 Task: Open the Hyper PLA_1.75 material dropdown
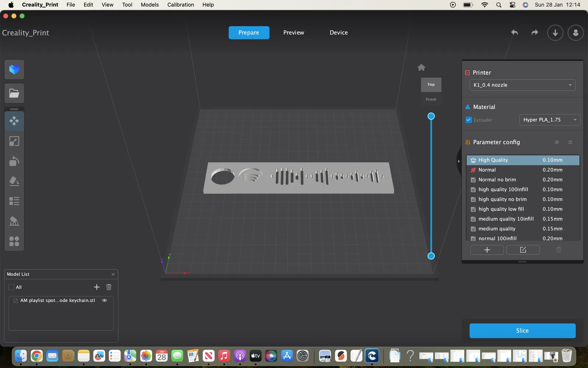coord(550,120)
